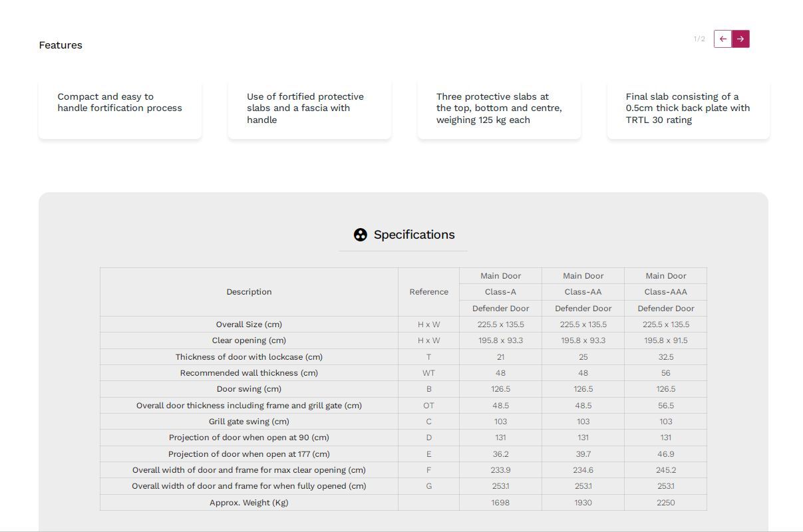Click the 2250 weight cell for Class-AAA
The image size is (803, 532).
tap(665, 503)
